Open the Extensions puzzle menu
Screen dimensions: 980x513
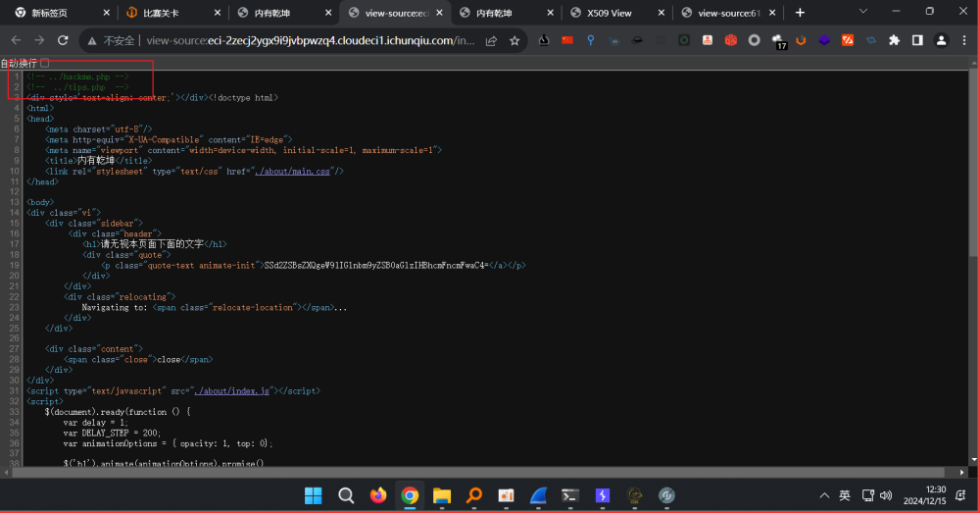(x=895, y=40)
